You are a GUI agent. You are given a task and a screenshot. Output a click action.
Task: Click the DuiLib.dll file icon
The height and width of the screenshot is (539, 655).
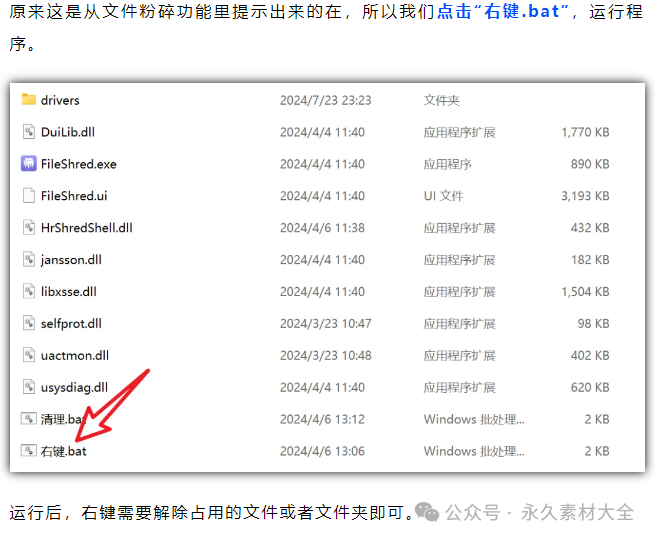point(28,132)
